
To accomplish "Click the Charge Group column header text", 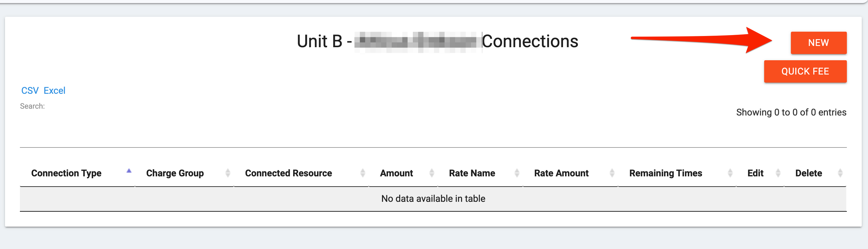I will (175, 173).
